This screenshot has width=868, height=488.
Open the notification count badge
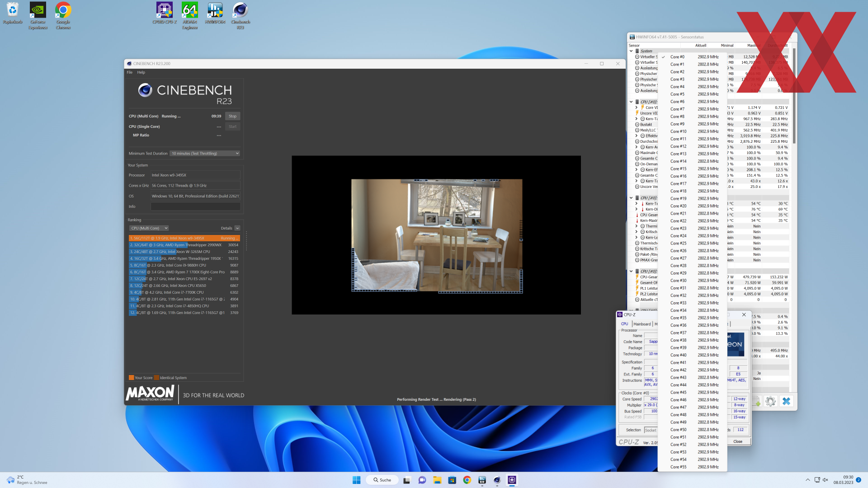859,480
